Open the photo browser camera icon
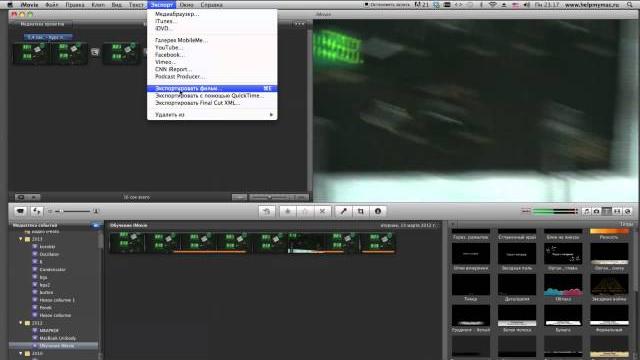Viewport: 640px width, 360px height. coord(596,211)
